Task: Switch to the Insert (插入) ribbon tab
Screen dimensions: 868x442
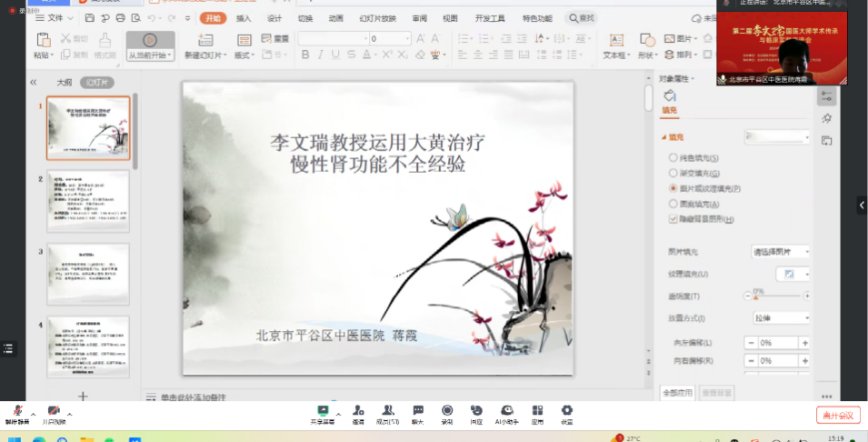Action: click(244, 18)
